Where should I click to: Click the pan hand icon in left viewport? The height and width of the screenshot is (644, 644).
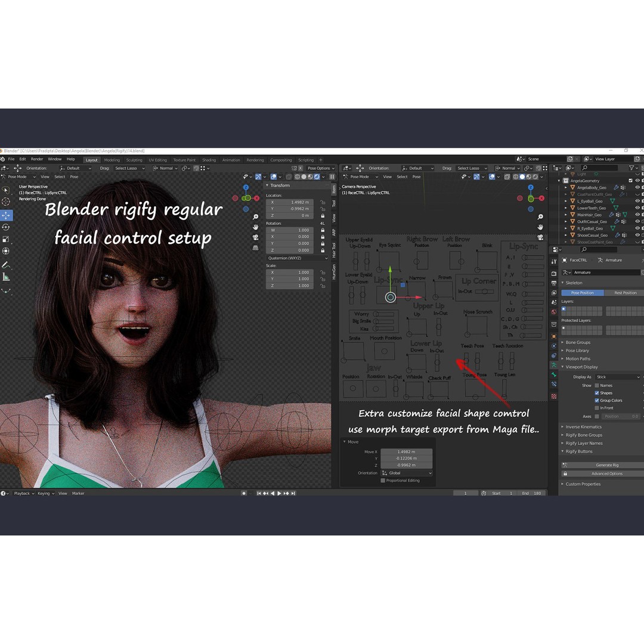coord(255,227)
